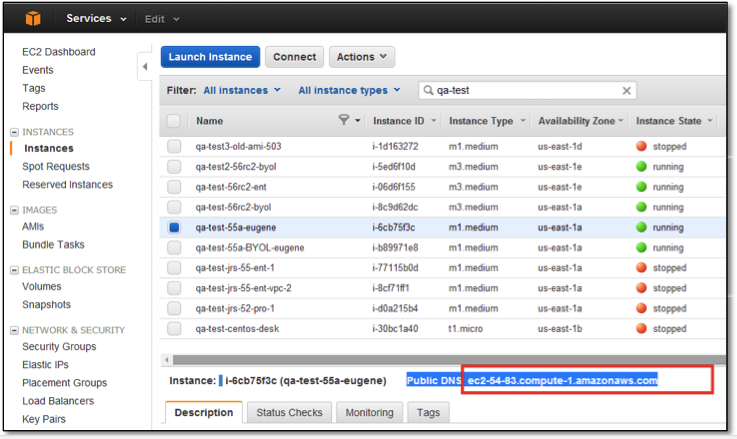Click red stopped icon for qa-test-centos-desk

click(x=641, y=329)
